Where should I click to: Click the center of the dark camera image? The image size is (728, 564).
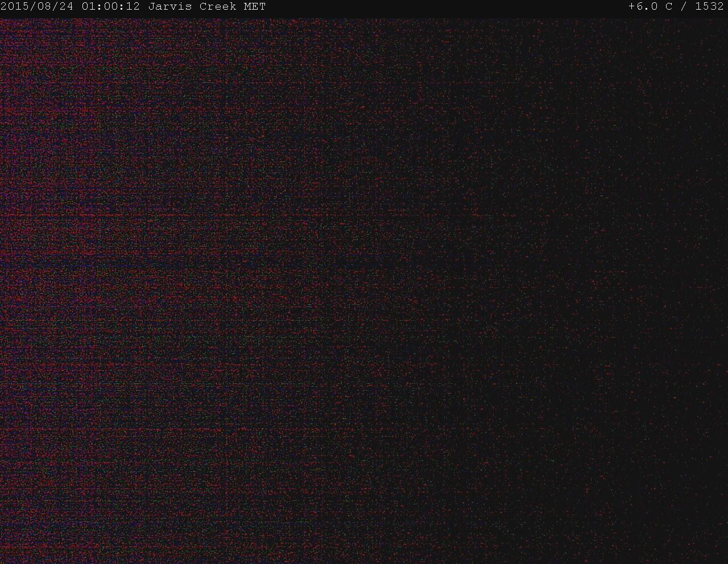click(364, 291)
